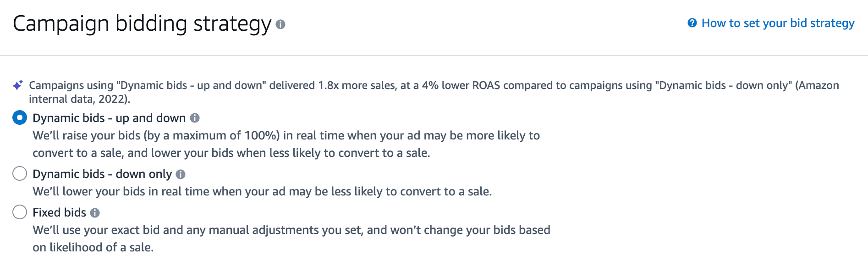Select the Dynamic bids - down only option
The image size is (868, 267).
pos(19,174)
